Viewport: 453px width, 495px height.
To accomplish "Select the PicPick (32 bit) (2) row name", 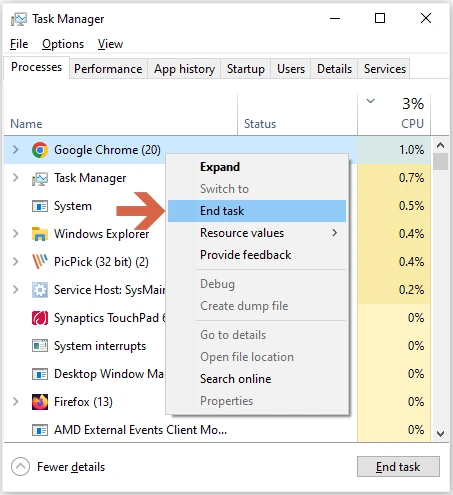I will click(101, 262).
